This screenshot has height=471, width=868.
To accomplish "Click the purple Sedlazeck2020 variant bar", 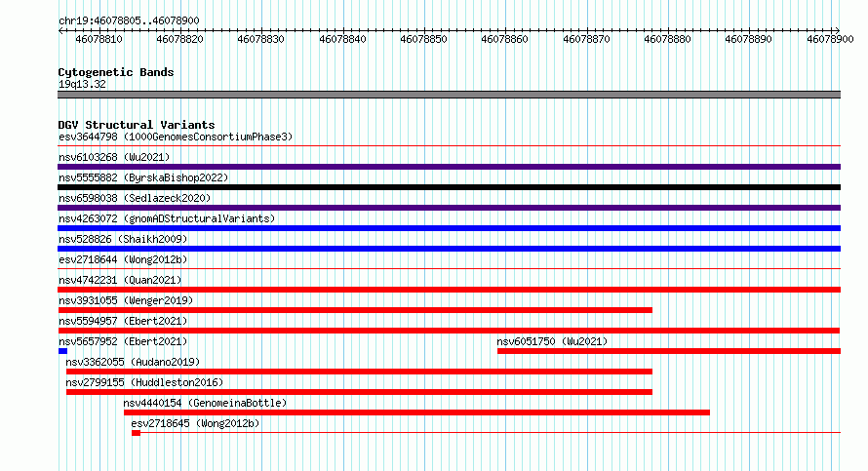I will [x=449, y=208].
